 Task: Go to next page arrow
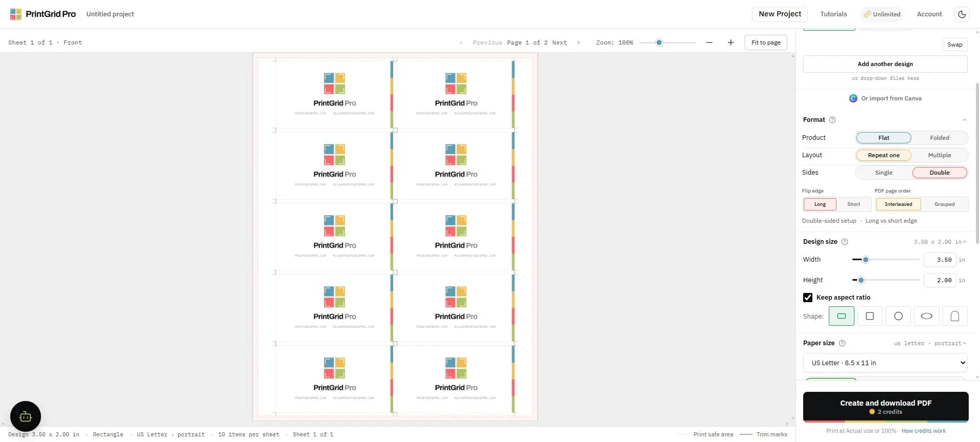click(579, 43)
